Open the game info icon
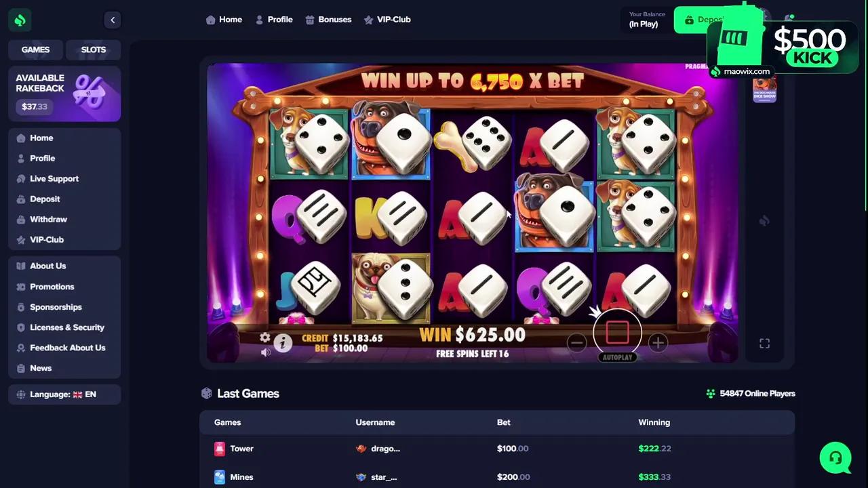The height and width of the screenshot is (488, 868). pyautogui.click(x=283, y=343)
